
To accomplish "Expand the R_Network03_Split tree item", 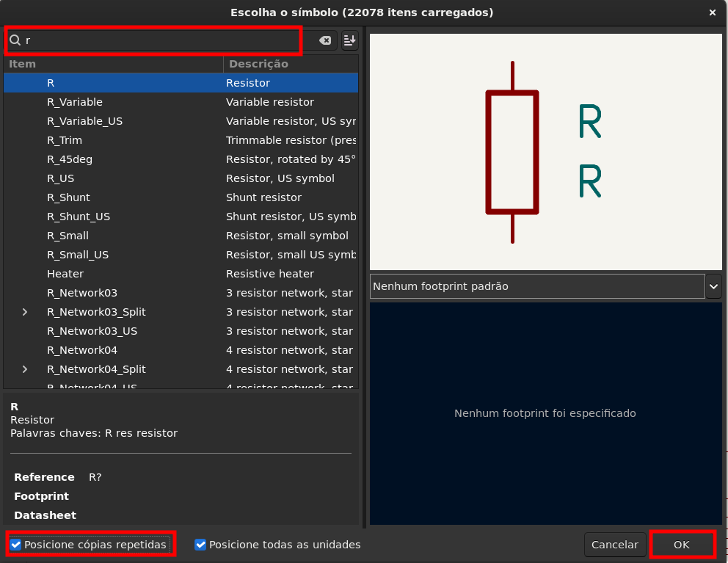I will tap(25, 312).
